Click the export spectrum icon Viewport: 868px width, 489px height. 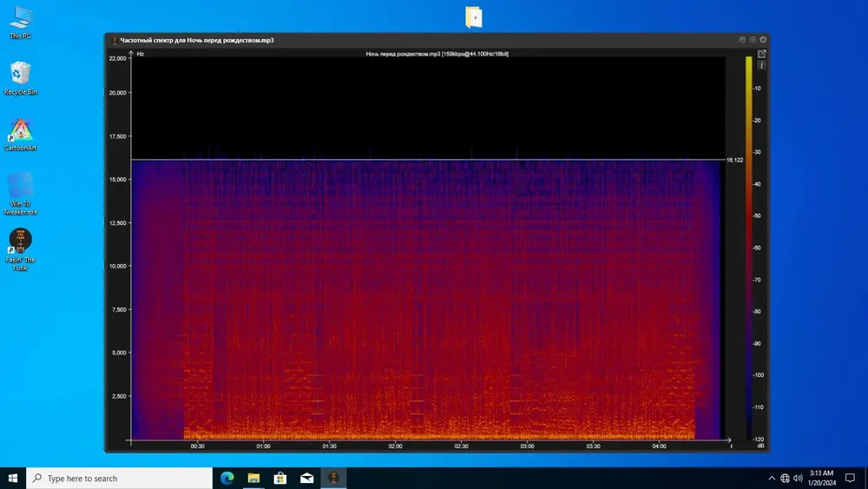762,54
